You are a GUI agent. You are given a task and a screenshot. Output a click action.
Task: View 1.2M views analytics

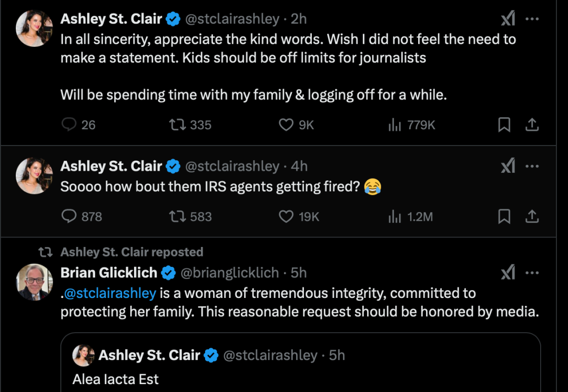410,216
